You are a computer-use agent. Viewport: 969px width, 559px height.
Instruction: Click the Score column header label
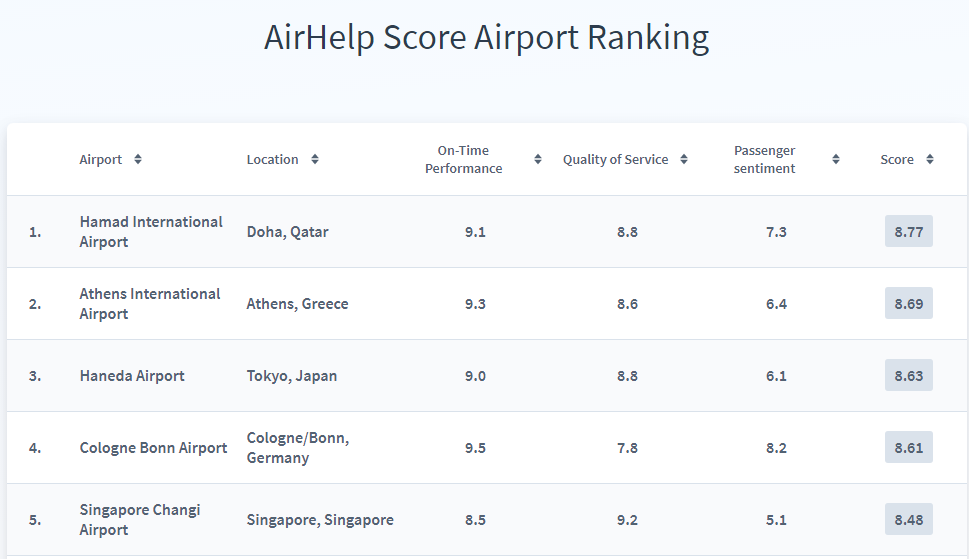coord(897,160)
